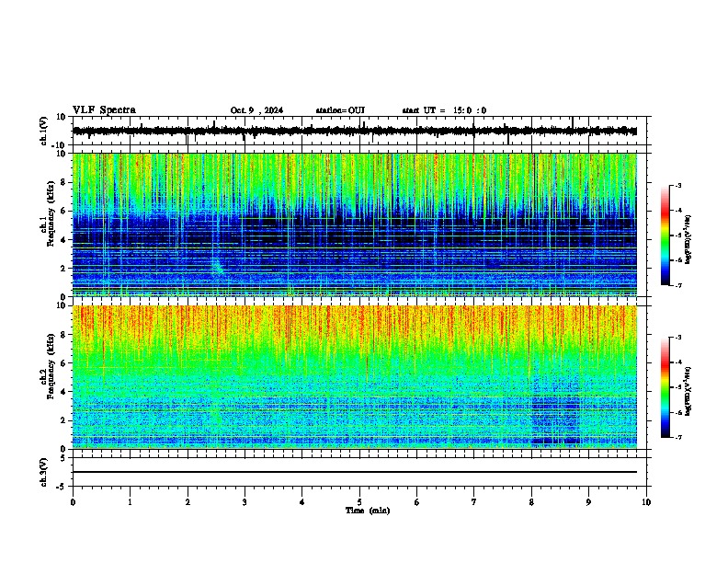Click the time axis tick label "1"
The width and height of the screenshot is (728, 563).
pyautogui.click(x=130, y=502)
